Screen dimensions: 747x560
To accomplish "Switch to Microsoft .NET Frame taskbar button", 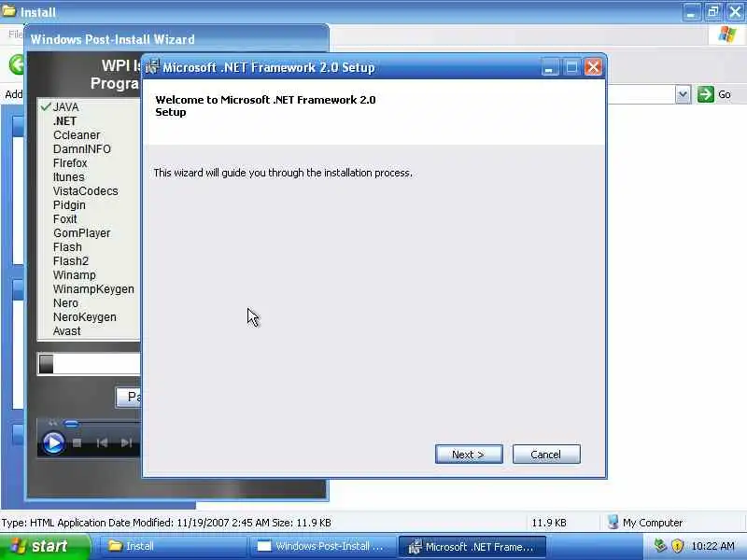I will click(x=472, y=546).
